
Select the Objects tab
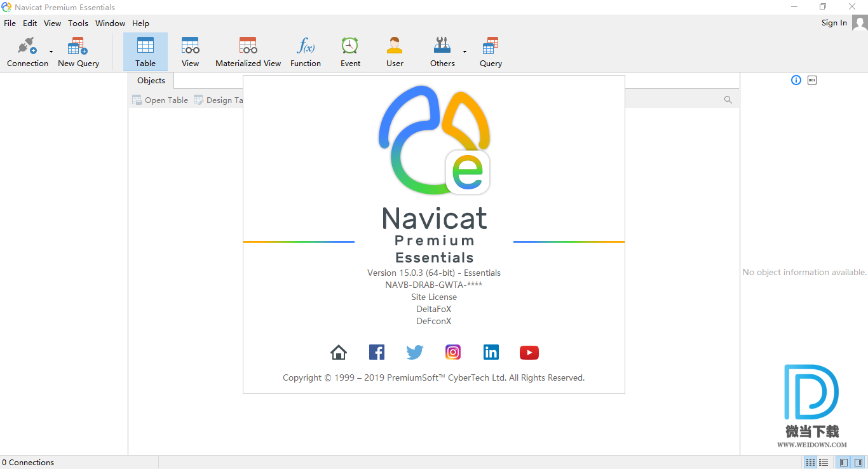click(x=151, y=81)
